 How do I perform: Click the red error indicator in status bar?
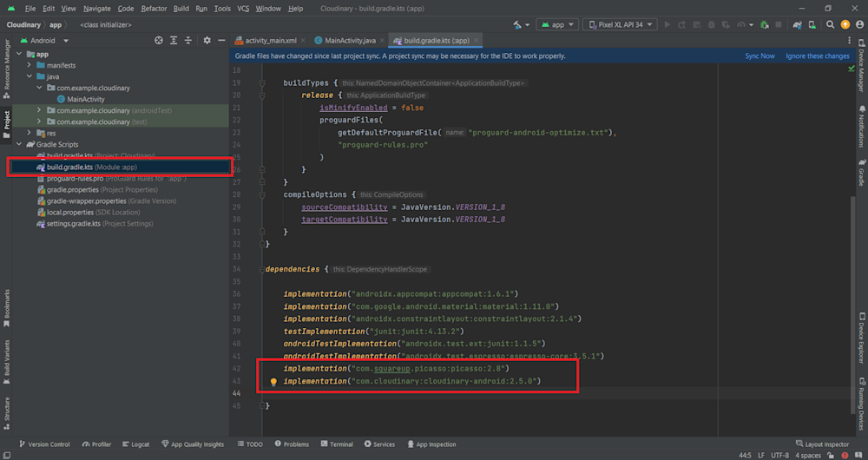tap(845, 455)
